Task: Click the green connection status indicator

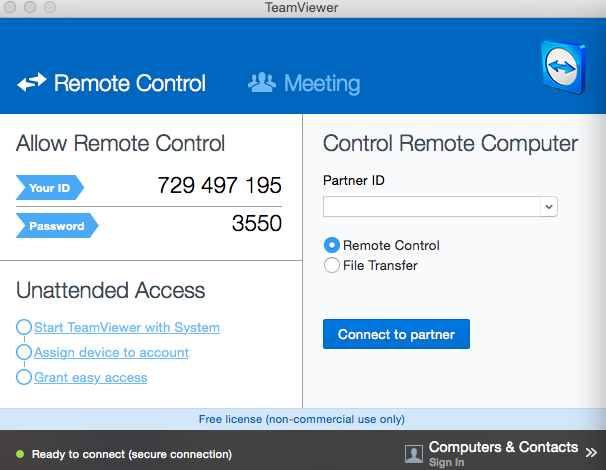Action: 17,454
